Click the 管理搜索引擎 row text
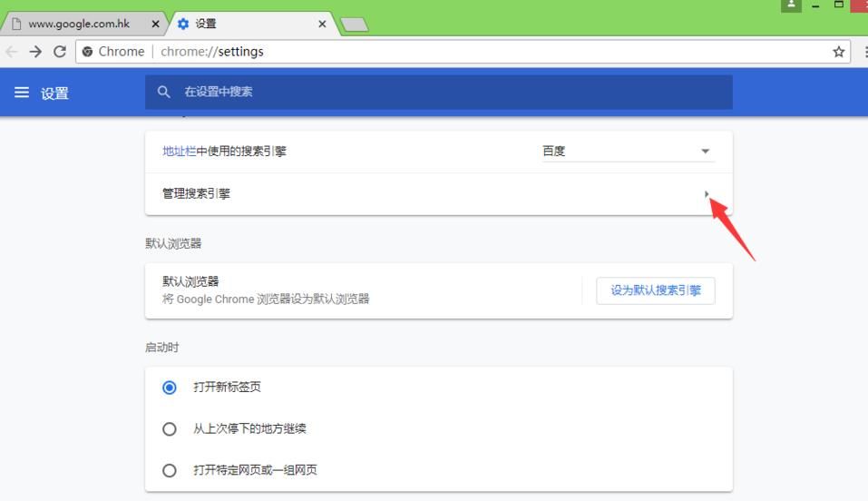This screenshot has height=501, width=868. point(196,194)
